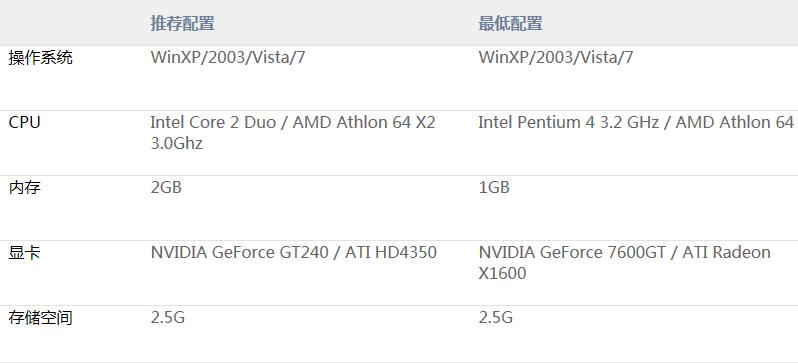Select the 操作系统 row label
This screenshot has height=363, width=798.
41,58
